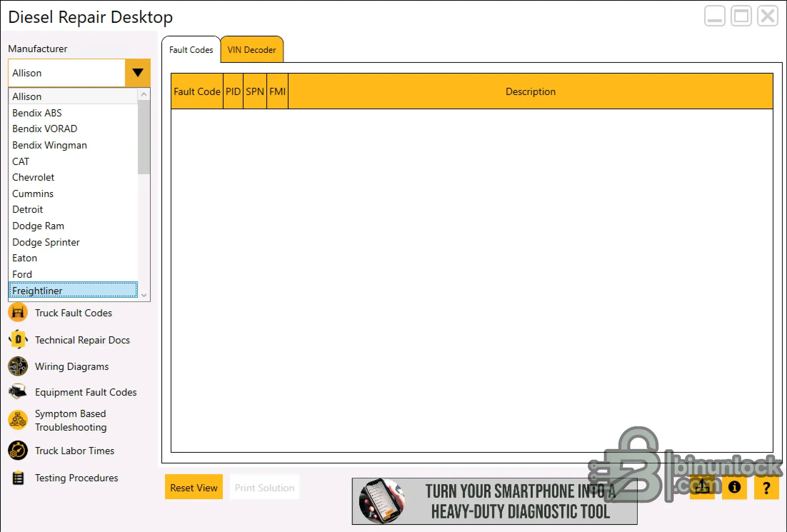
Task: Select Bendix VORAD from the list
Action: (73, 129)
